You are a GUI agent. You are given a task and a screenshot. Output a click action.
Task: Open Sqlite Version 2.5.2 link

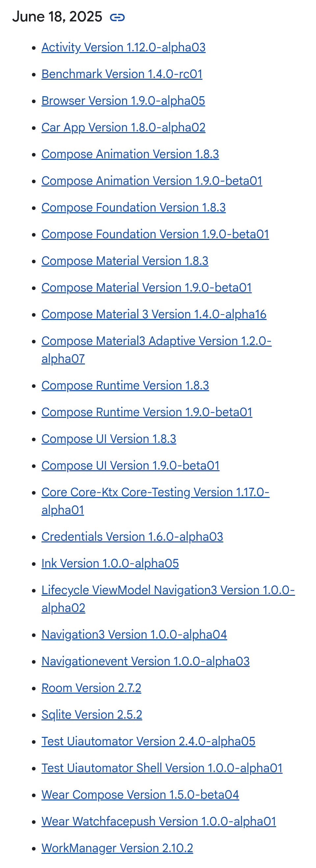92,715
